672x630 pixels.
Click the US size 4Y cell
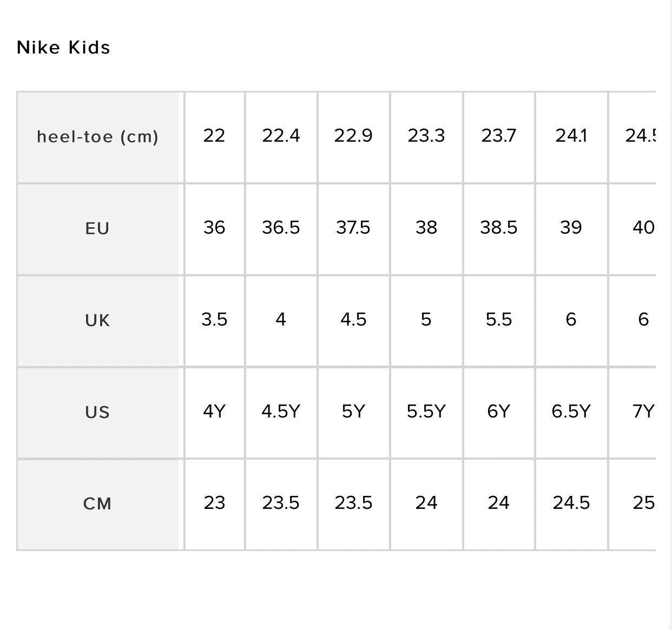214,413
